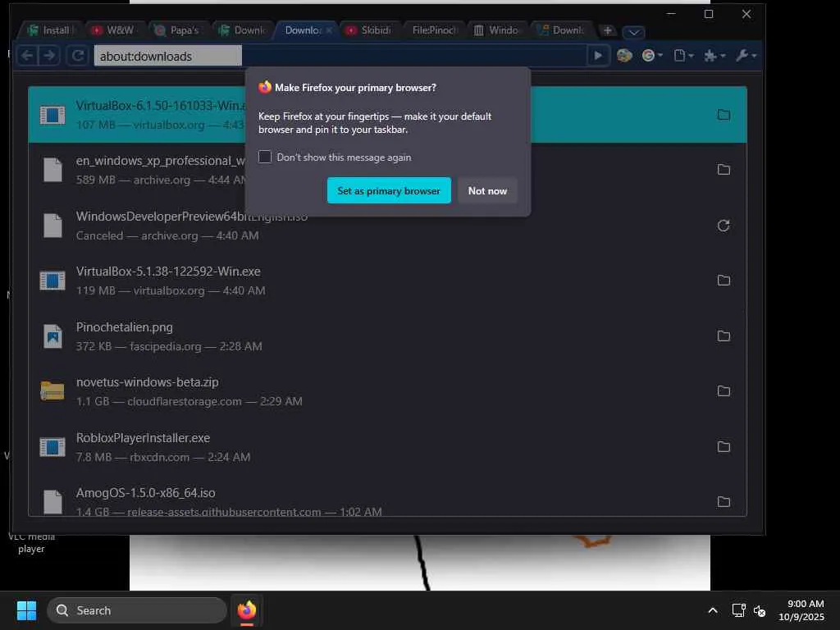Click the globe icon in the toolbar

click(624, 56)
